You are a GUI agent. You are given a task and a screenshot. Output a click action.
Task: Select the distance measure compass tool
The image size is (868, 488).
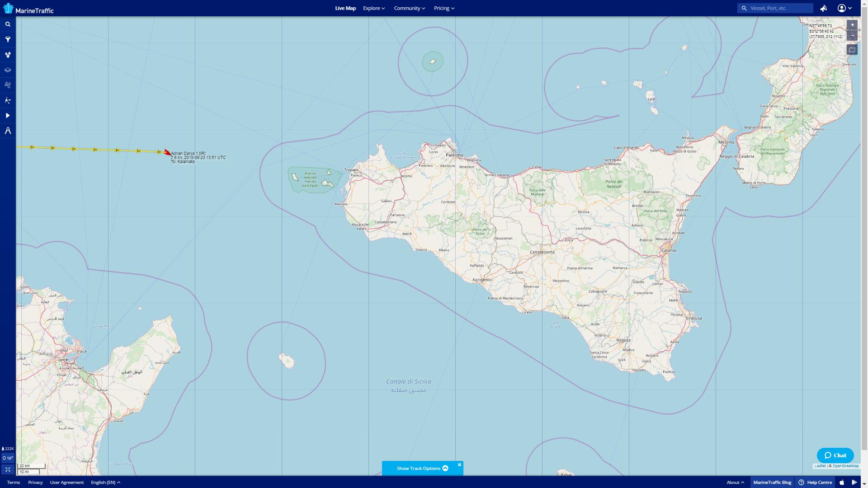[8, 131]
